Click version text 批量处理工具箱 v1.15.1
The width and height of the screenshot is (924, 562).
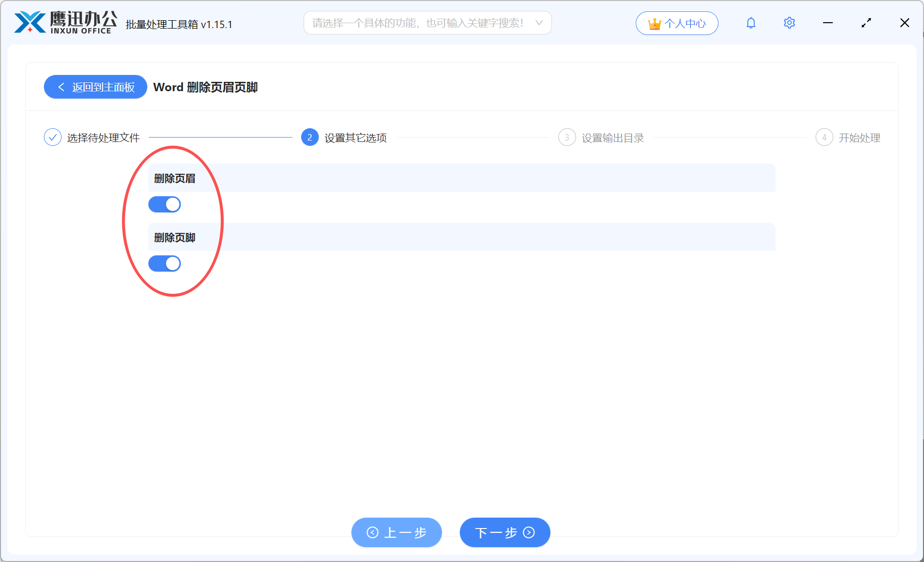(179, 24)
